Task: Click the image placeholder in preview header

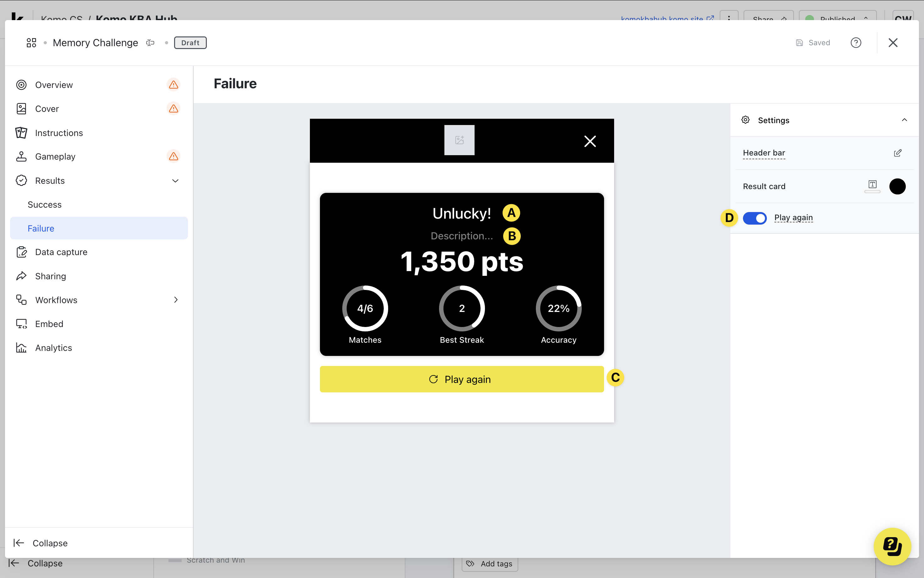Action: 459,140
